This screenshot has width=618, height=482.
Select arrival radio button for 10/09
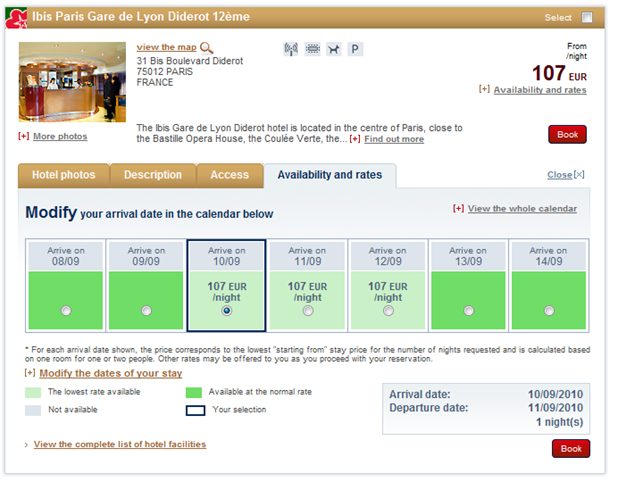click(227, 311)
